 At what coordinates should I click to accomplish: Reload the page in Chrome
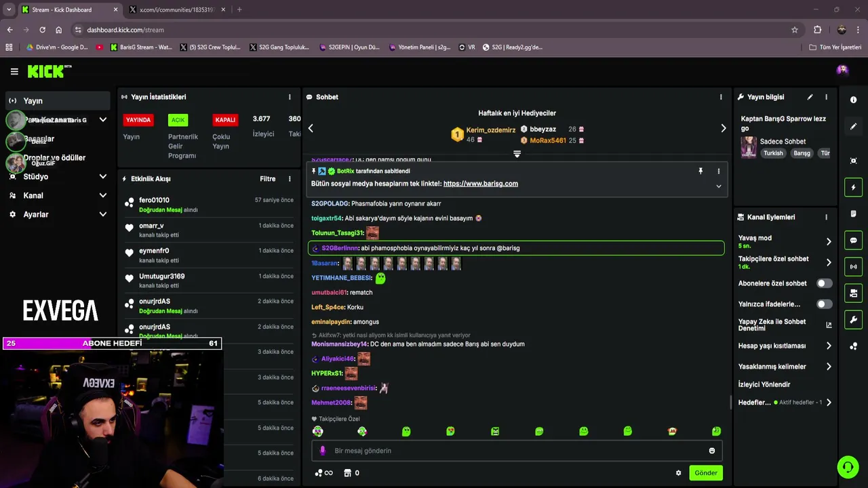(42, 30)
